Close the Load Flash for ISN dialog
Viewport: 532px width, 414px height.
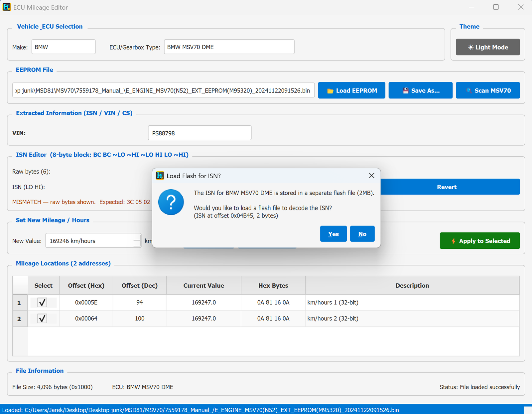(372, 176)
